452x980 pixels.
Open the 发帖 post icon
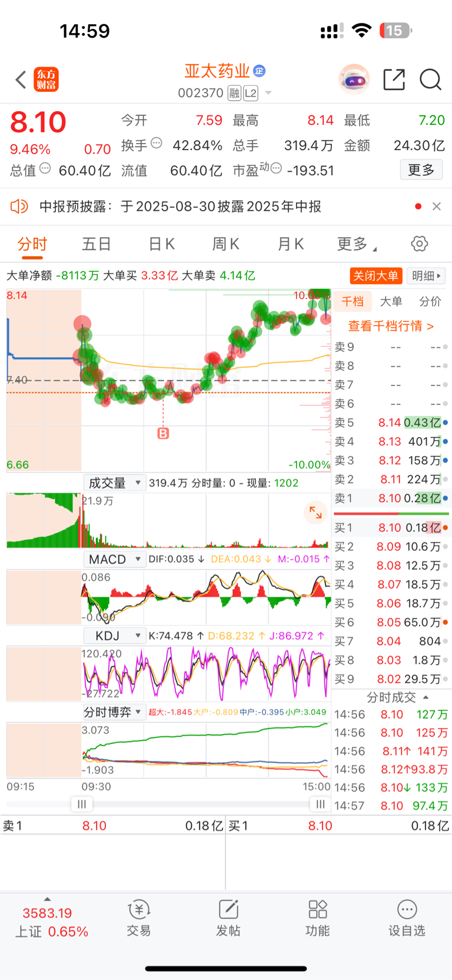click(x=228, y=918)
